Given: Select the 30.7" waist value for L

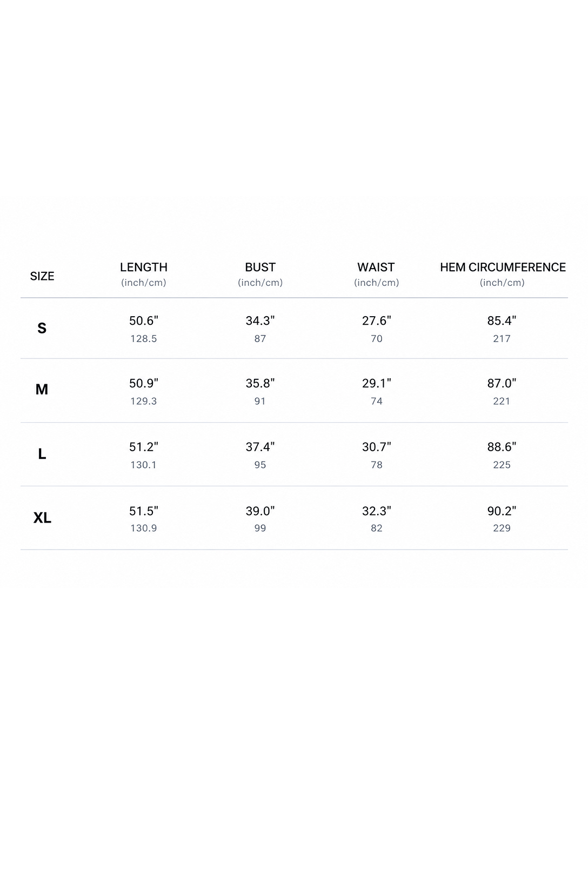Looking at the screenshot, I should click(x=377, y=447).
